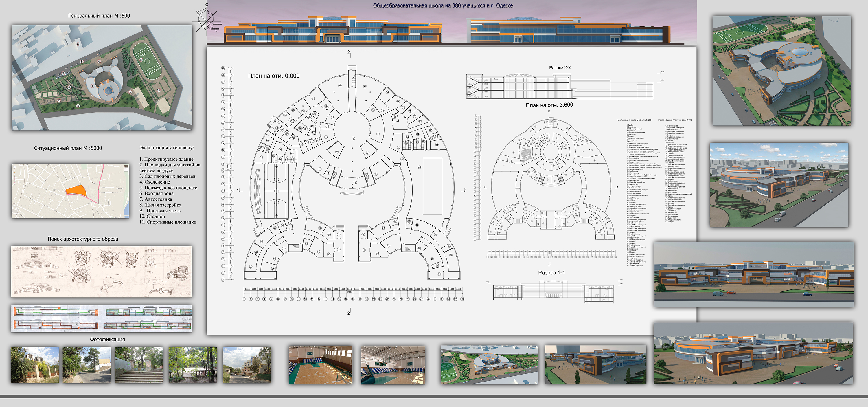Select the label "План на отм. 3.600"
868x407 pixels.
click(x=549, y=105)
